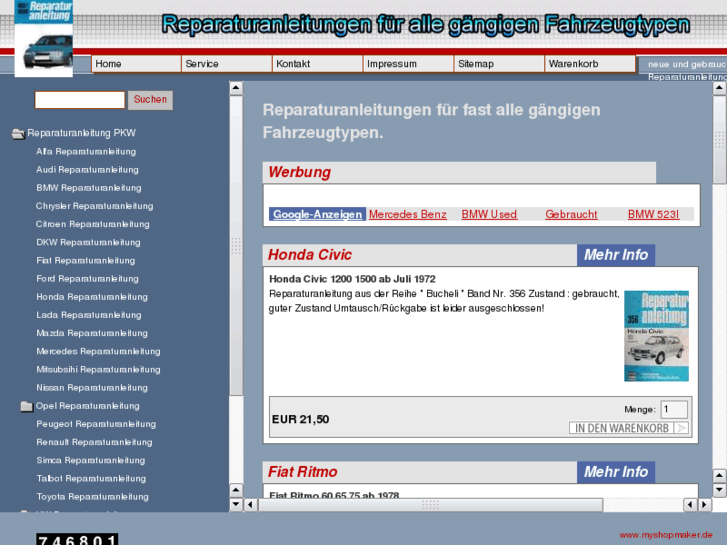Click the Honda Civic product title
727x545 pixels.
pos(310,255)
